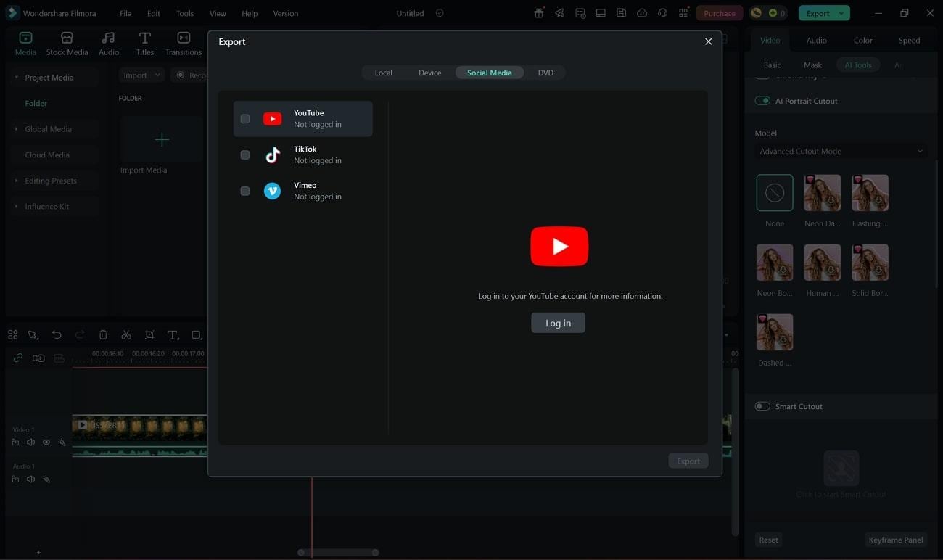Expand the Influence Kit item
The width and height of the screenshot is (943, 560).
point(17,207)
